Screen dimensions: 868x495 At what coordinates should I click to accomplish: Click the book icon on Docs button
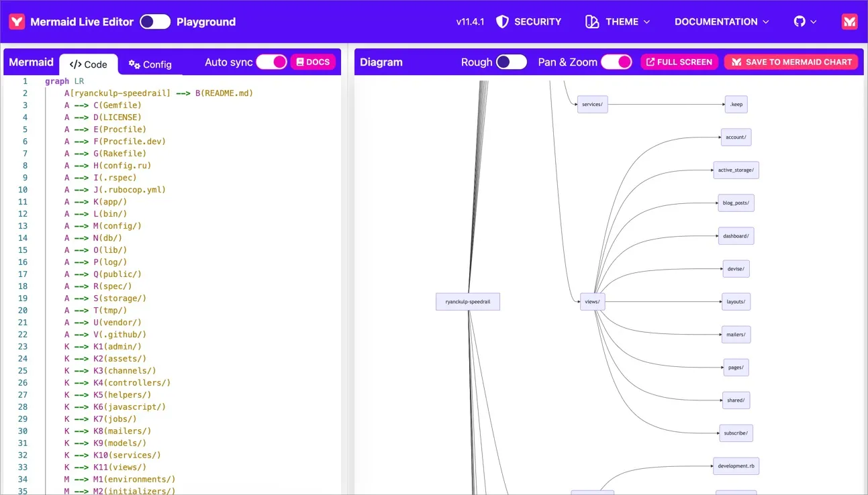[x=300, y=62]
